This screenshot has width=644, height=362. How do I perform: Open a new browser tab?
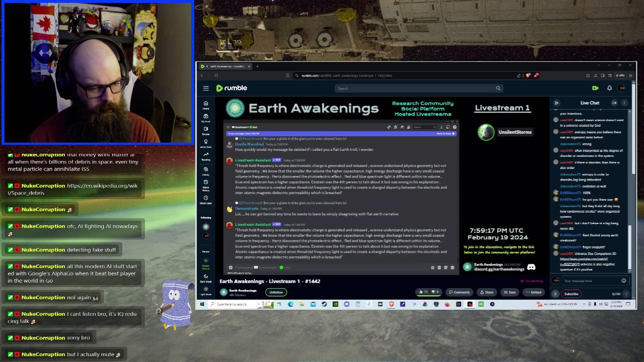point(257,66)
